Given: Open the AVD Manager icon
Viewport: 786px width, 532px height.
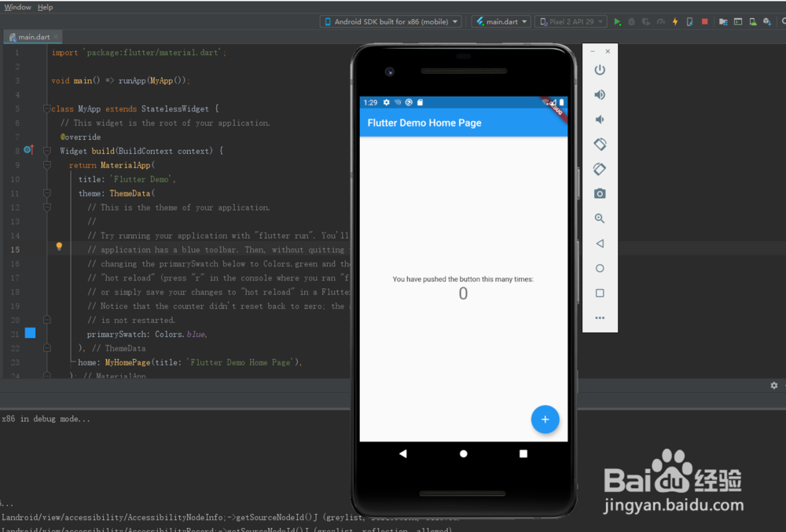Looking at the screenshot, I should click(752, 21).
